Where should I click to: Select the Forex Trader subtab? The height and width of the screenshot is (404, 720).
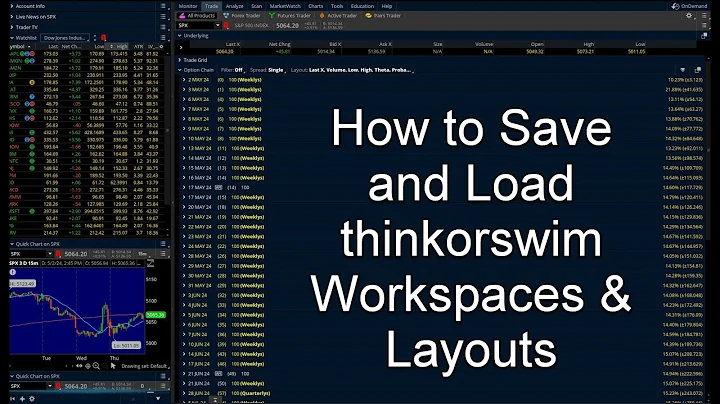242,16
